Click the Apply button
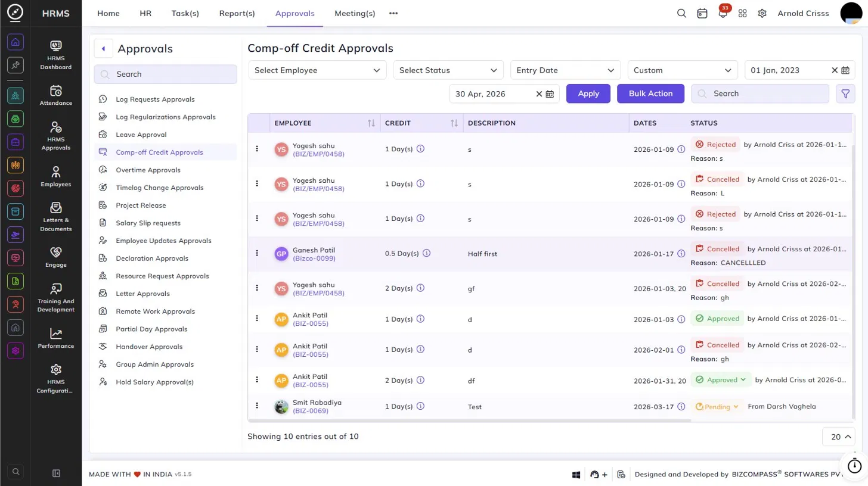This screenshot has width=868, height=486. (588, 94)
